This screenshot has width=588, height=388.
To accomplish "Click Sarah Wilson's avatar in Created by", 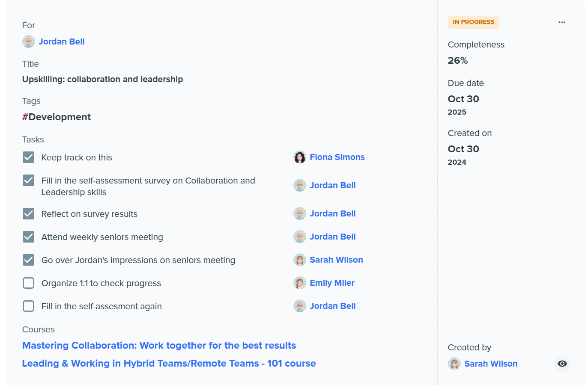I will [x=454, y=364].
